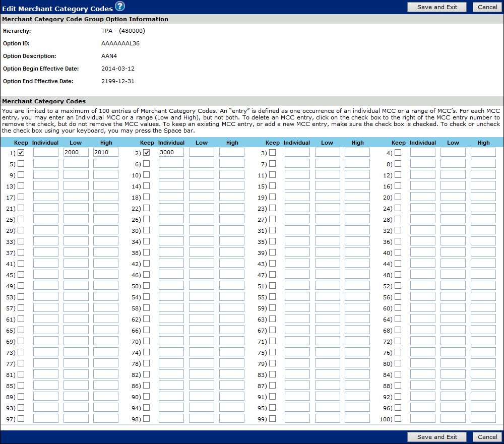This screenshot has width=504, height=444.
Task: Click the High field for entry 2
Action: coord(232,152)
